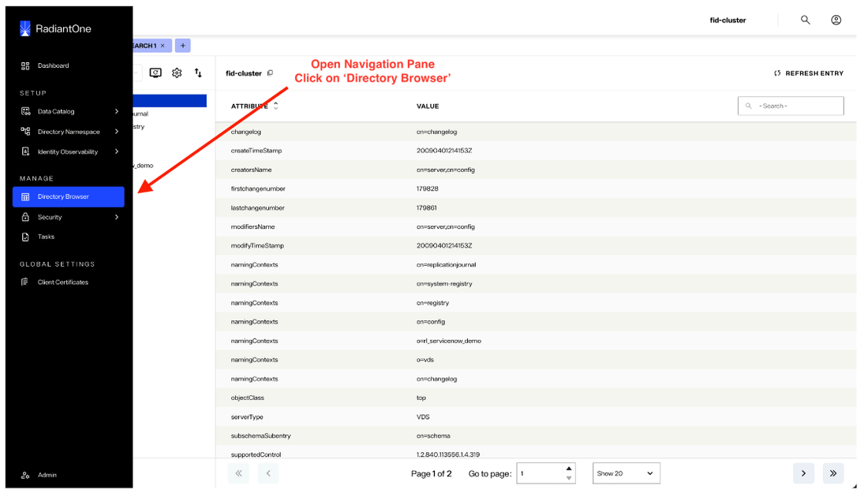Expand the Security submenu chevron
Screen dimensions: 868x497
point(117,217)
